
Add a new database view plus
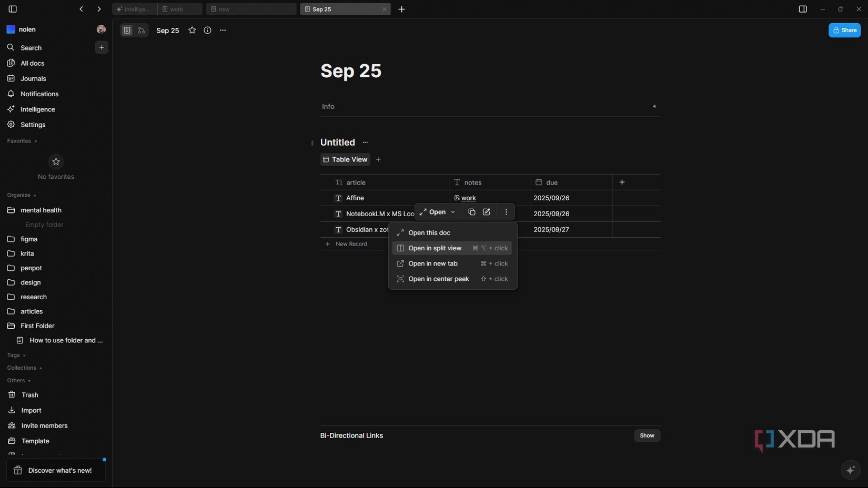pos(378,159)
